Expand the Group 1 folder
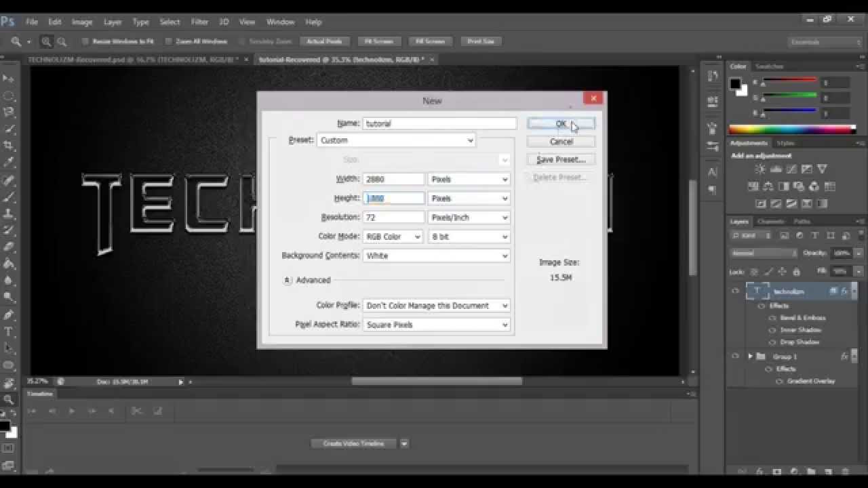The image size is (868, 488). coord(750,357)
